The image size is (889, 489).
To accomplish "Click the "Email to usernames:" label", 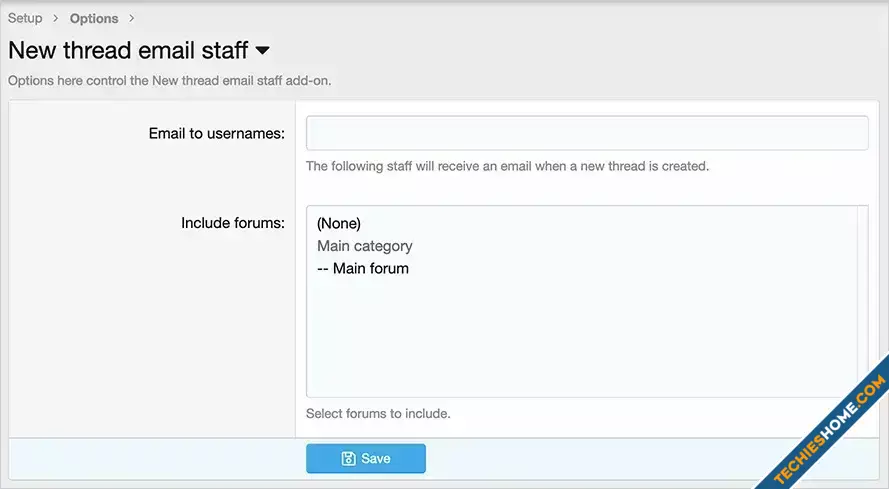I will tap(217, 133).
